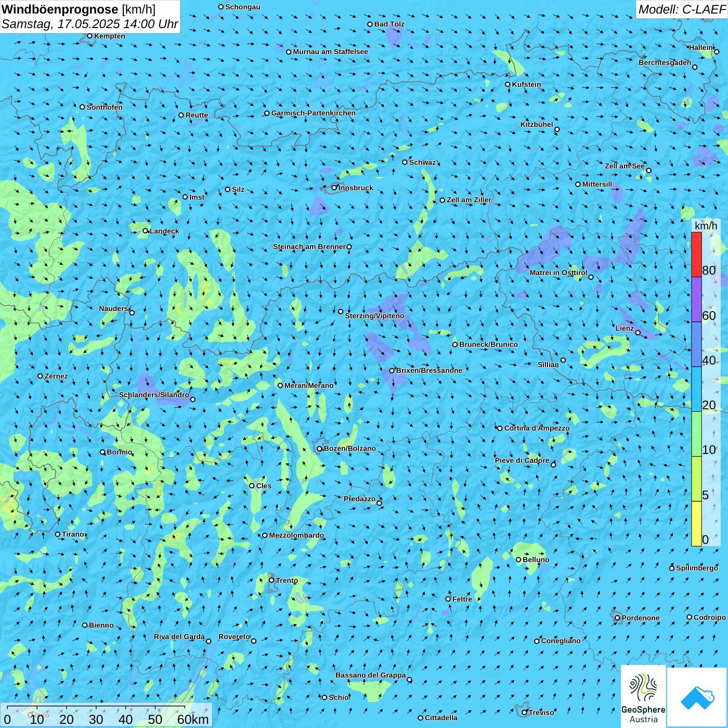This screenshot has width=728, height=728.
Task: Click the Schio label
Action: 339,697
